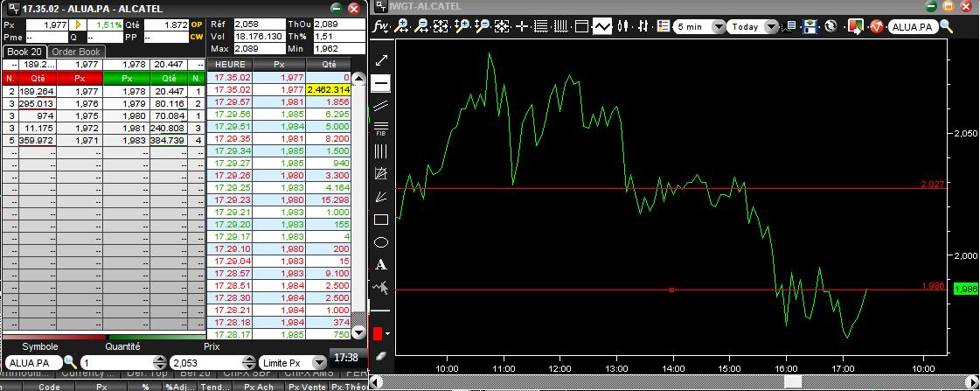This screenshot has height=391, width=980.
Task: Click ask quantity 240.808 in order book
Action: click(x=168, y=129)
